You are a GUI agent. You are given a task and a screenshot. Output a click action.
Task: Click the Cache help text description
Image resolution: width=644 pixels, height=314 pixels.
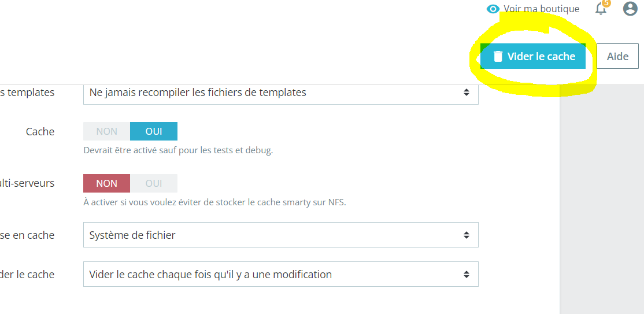point(178,150)
